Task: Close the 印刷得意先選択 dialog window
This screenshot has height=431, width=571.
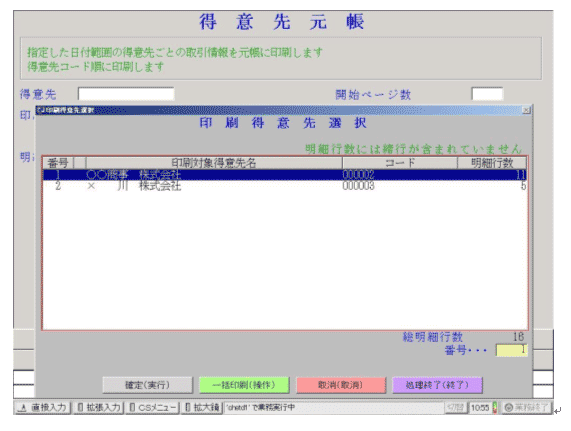Action: (x=526, y=110)
